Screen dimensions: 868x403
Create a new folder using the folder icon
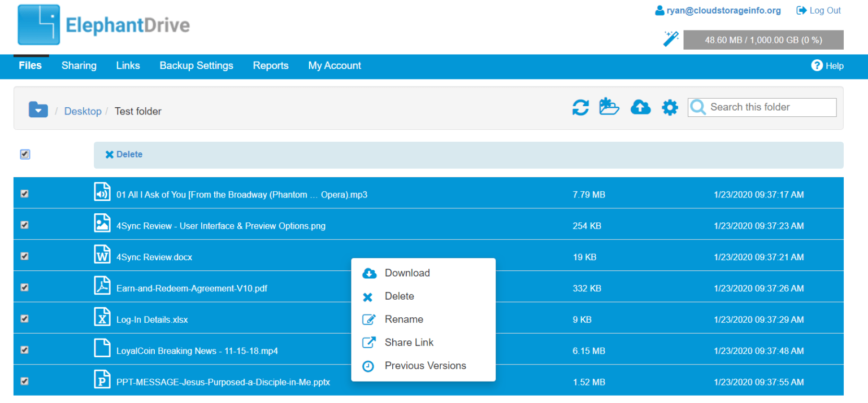pyautogui.click(x=609, y=107)
